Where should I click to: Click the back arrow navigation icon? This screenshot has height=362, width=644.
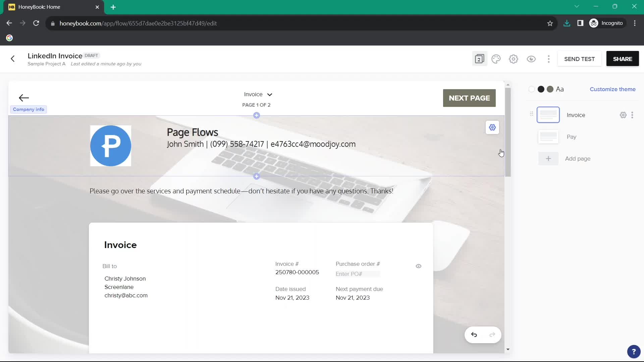pyautogui.click(x=12, y=59)
